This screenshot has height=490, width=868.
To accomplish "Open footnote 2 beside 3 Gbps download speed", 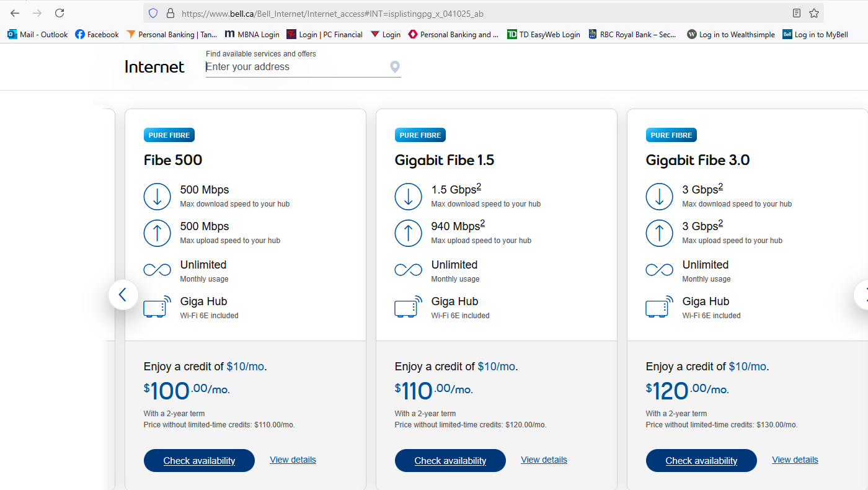I will coord(720,187).
